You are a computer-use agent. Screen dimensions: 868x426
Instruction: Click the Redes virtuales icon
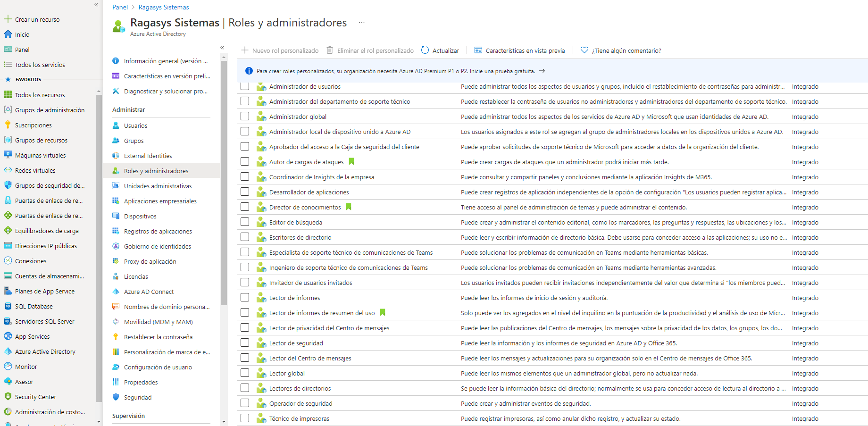(8, 170)
